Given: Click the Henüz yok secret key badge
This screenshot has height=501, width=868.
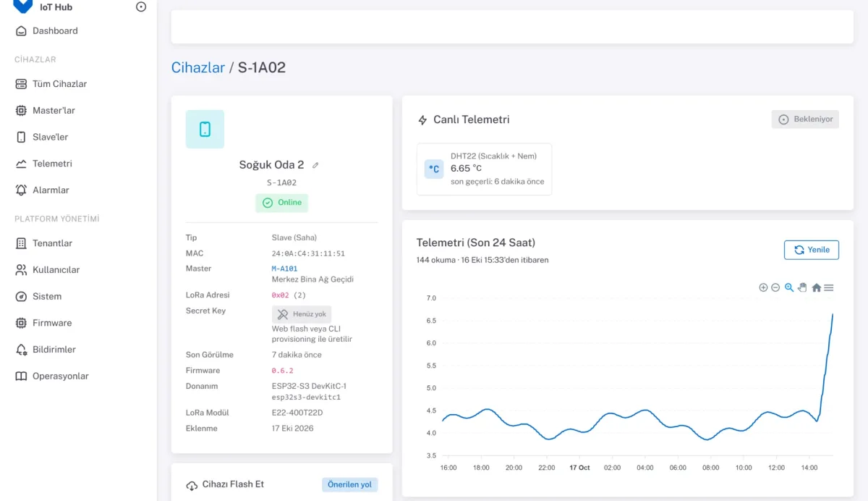Looking at the screenshot, I should point(302,314).
